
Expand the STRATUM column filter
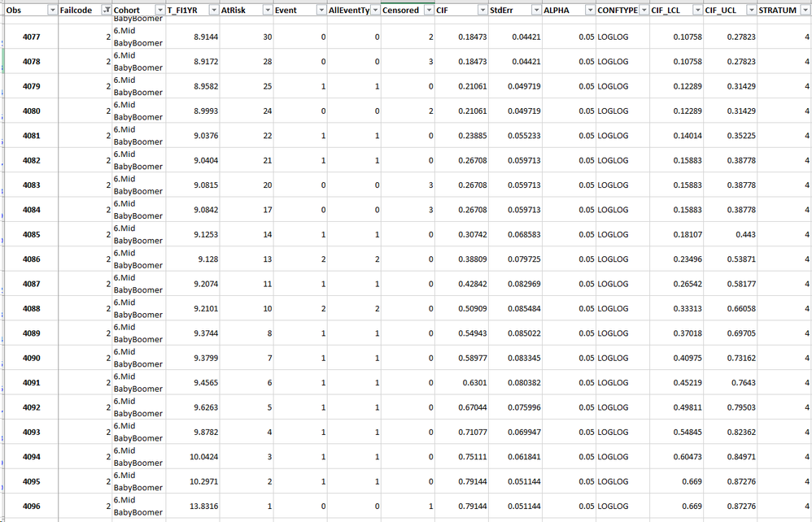coord(805,10)
